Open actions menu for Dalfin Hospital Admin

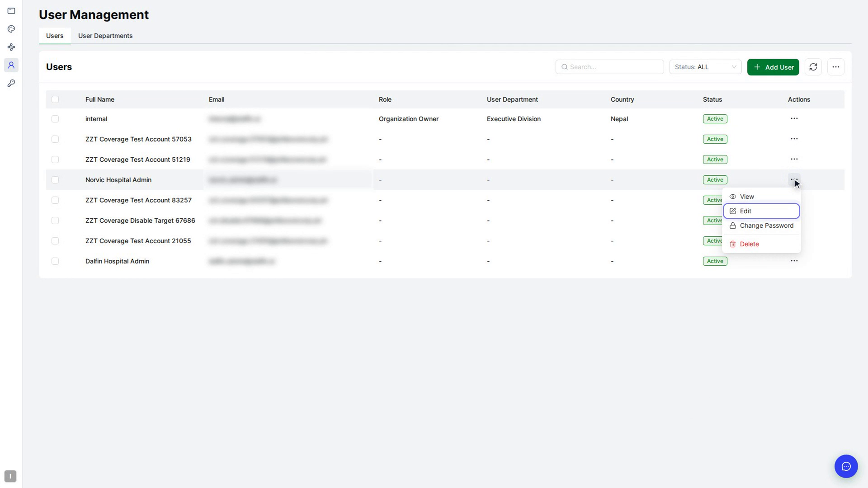794,261
